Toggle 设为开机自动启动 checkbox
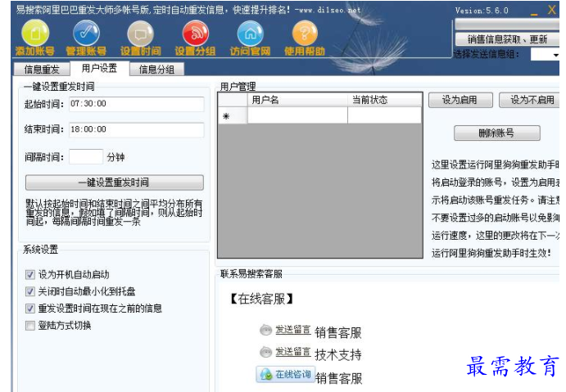The image size is (566, 392). pos(30,275)
